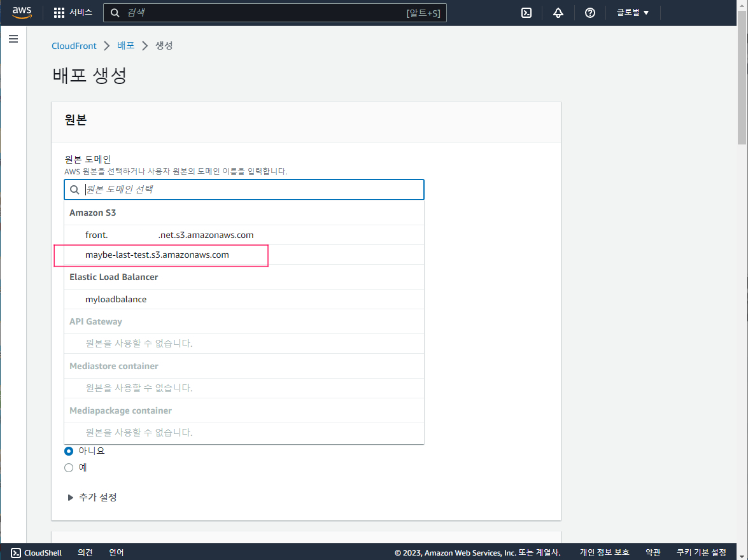The width and height of the screenshot is (748, 560).
Task: Expand the 추가 설정 section
Action: point(92,497)
